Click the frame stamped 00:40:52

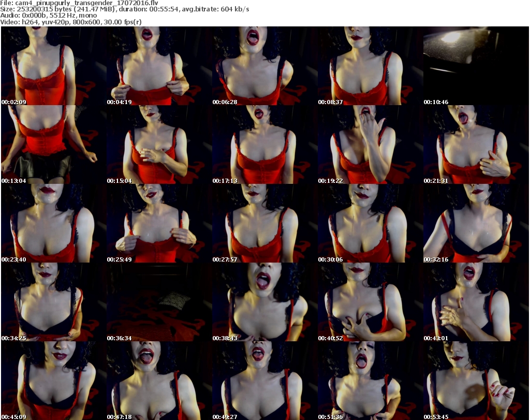370,302
